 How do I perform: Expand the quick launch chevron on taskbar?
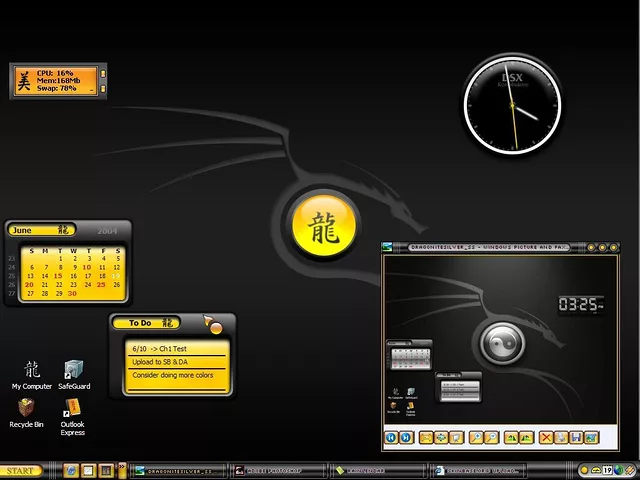point(122,468)
